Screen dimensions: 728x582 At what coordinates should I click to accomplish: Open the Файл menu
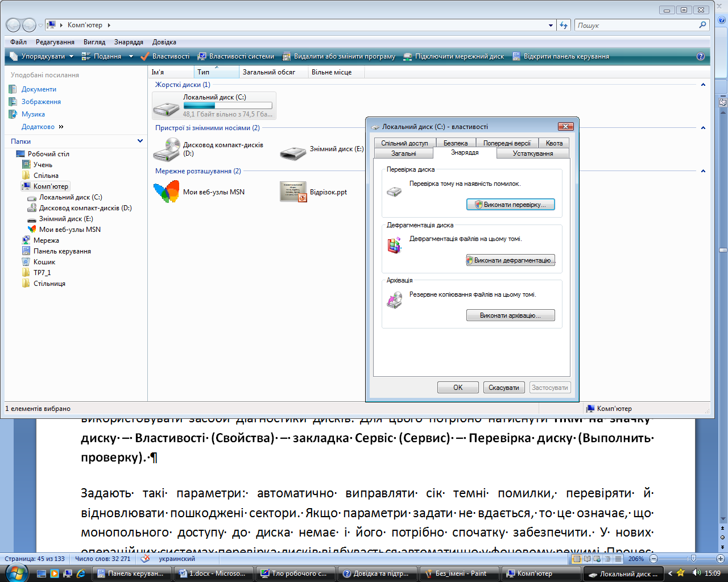click(x=18, y=42)
